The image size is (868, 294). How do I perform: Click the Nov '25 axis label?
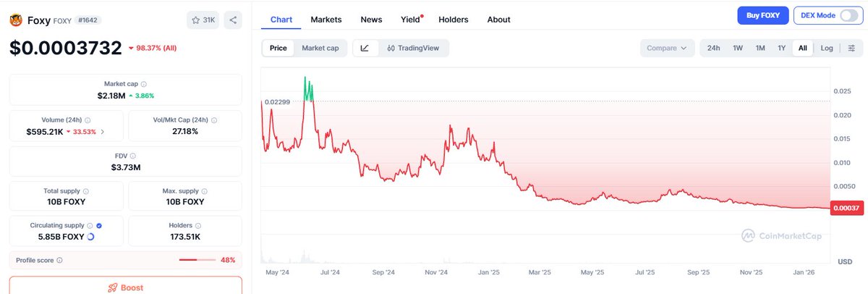click(x=752, y=273)
